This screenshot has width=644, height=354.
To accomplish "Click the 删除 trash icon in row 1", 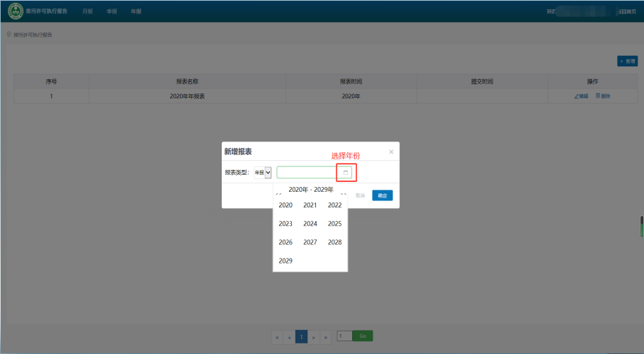I will click(x=598, y=96).
